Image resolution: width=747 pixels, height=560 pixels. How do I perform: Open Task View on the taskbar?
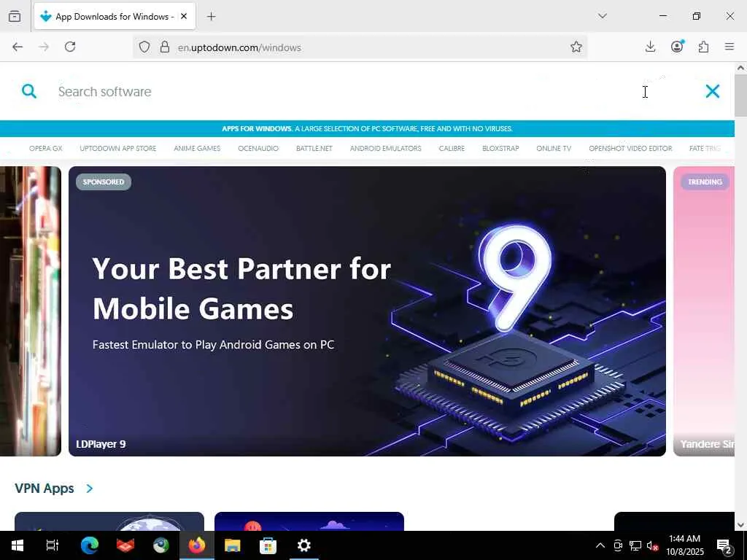click(53, 545)
